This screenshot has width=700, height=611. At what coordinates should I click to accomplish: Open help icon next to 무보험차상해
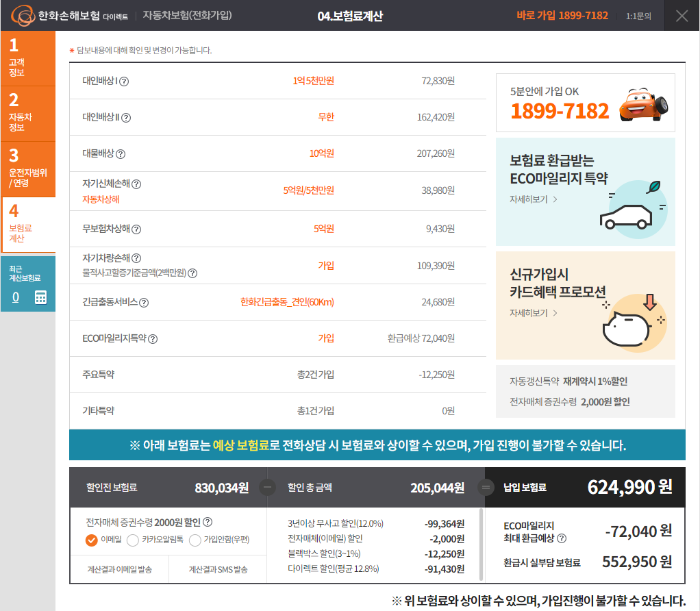click(x=136, y=229)
